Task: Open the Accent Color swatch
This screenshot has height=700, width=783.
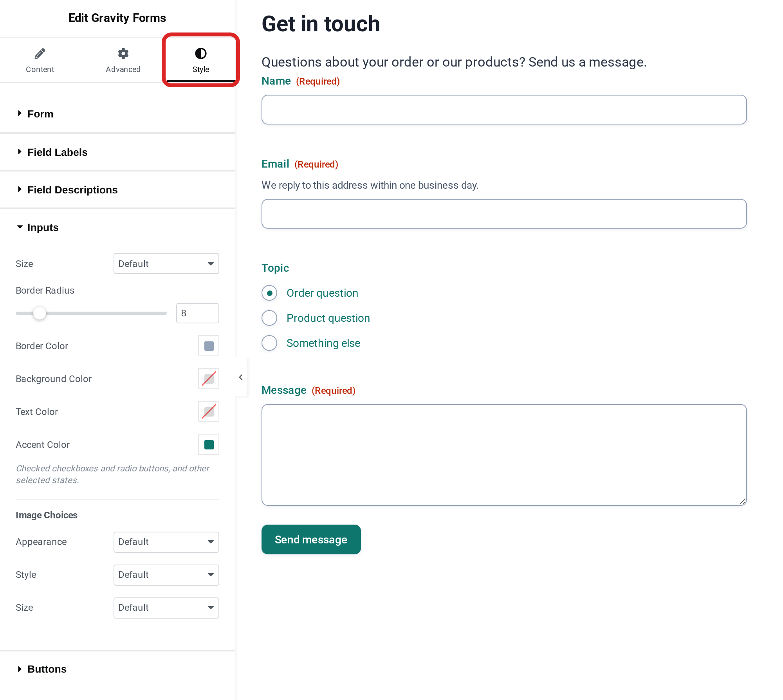Action: tap(209, 445)
